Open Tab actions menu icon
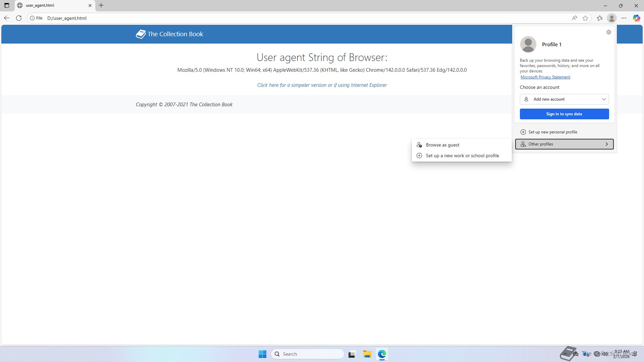Screen dimensions: 644x362 (x=6, y=5)
